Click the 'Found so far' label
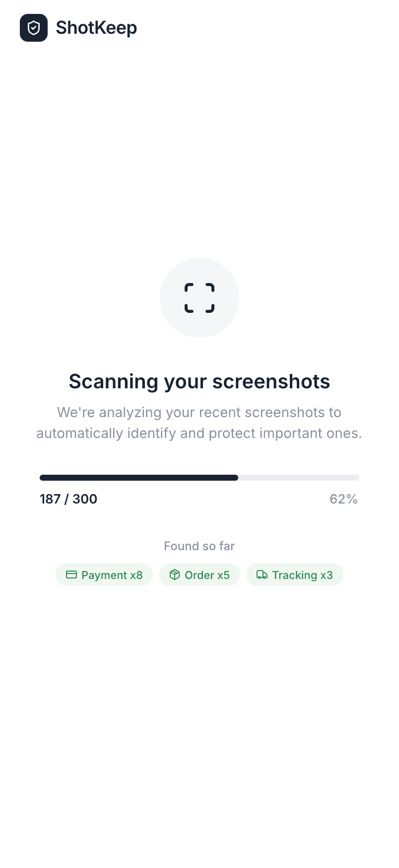Screen dimensions: 399x868 (199, 546)
